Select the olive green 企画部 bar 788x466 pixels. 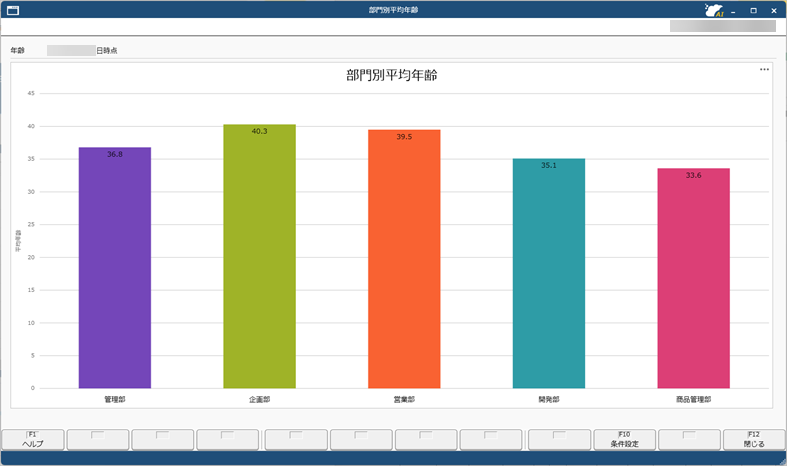click(259, 256)
